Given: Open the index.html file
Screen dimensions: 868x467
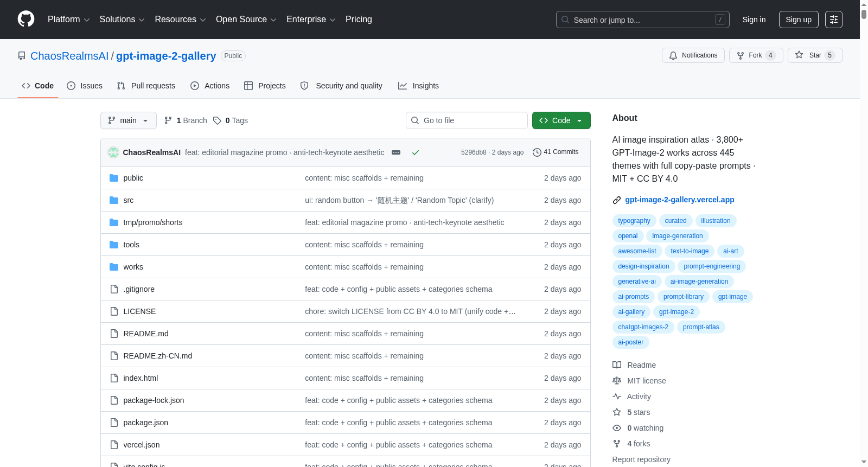Looking at the screenshot, I should point(141,378).
